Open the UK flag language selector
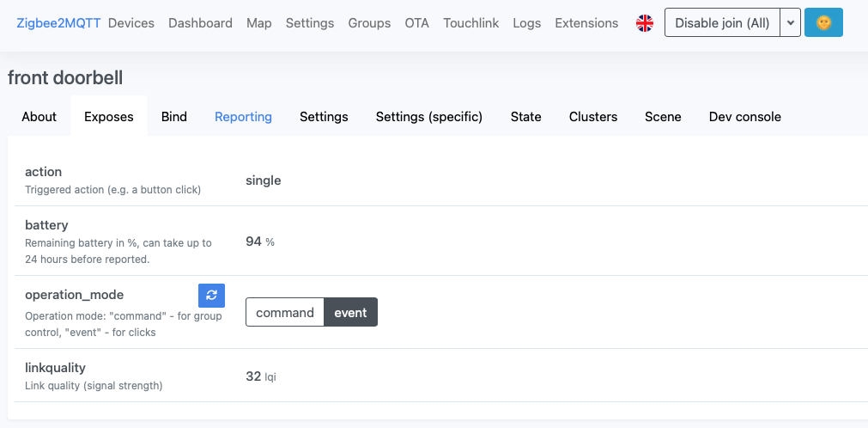The height and width of the screenshot is (428, 868). click(645, 23)
